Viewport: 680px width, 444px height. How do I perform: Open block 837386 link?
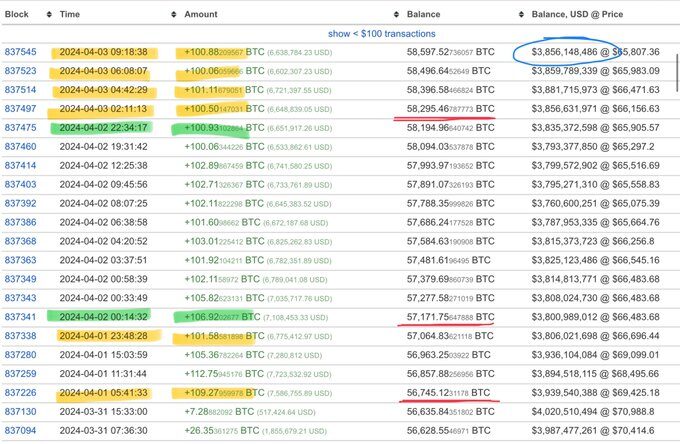click(21, 221)
